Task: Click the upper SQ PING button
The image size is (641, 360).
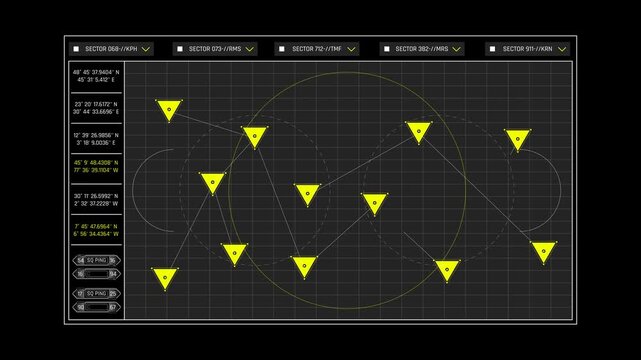Action: coord(96,260)
